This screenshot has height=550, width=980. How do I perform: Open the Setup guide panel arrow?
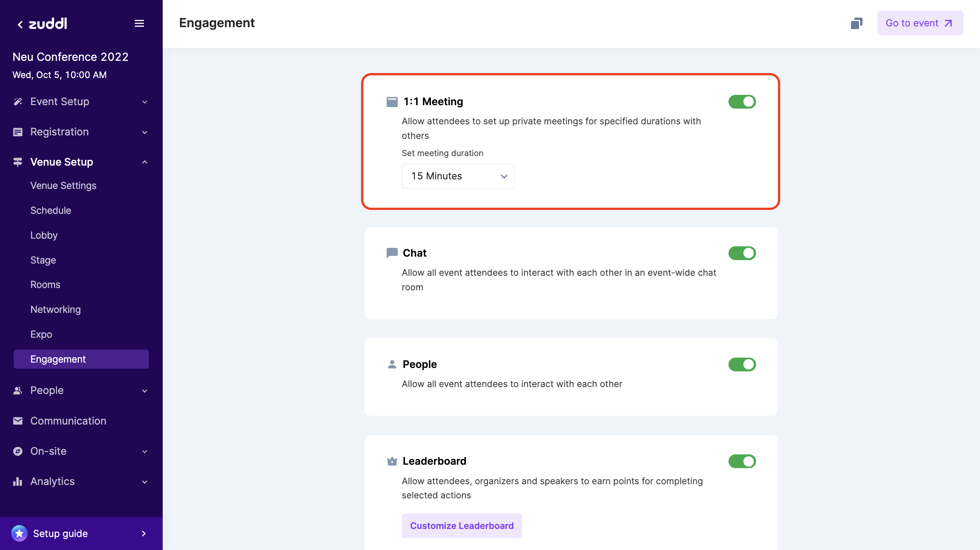(144, 533)
